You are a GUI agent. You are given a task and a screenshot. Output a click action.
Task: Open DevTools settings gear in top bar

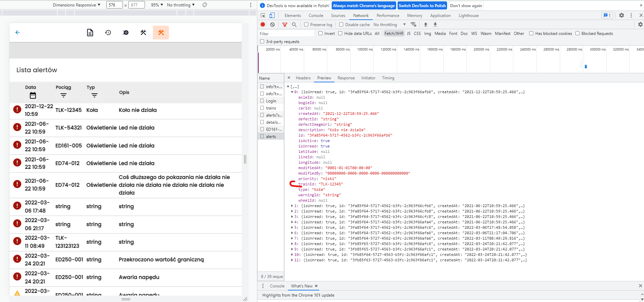tap(621, 15)
